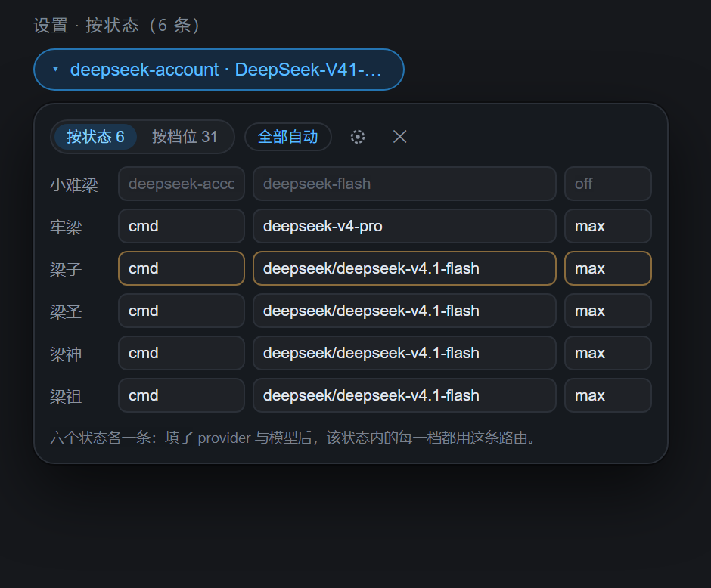Click the dotted circle settings icon

click(x=357, y=137)
